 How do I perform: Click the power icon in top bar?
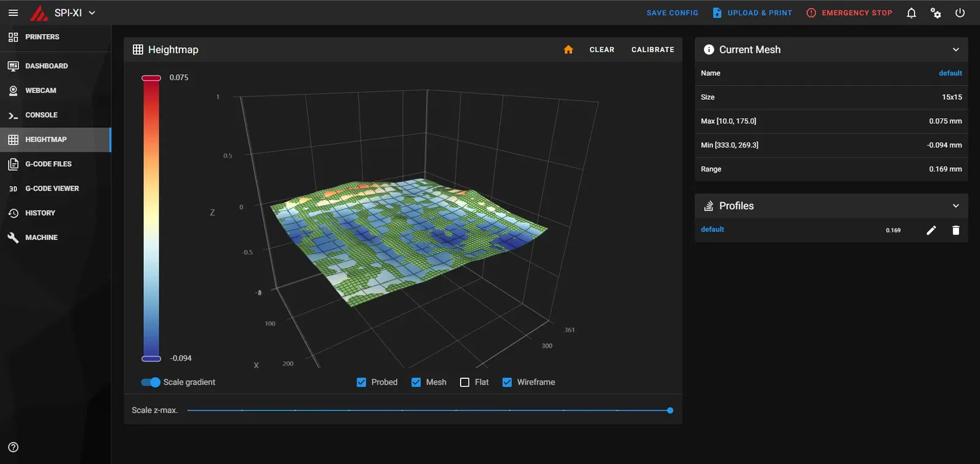960,13
